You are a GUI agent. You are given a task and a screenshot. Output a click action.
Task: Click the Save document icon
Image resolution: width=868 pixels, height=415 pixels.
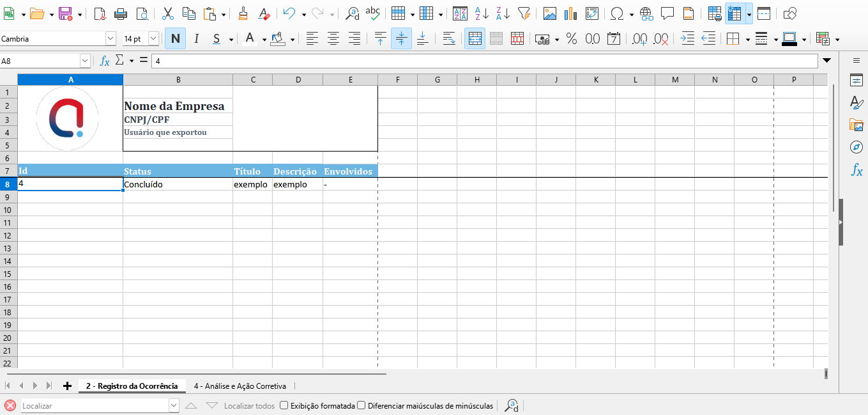coord(65,13)
